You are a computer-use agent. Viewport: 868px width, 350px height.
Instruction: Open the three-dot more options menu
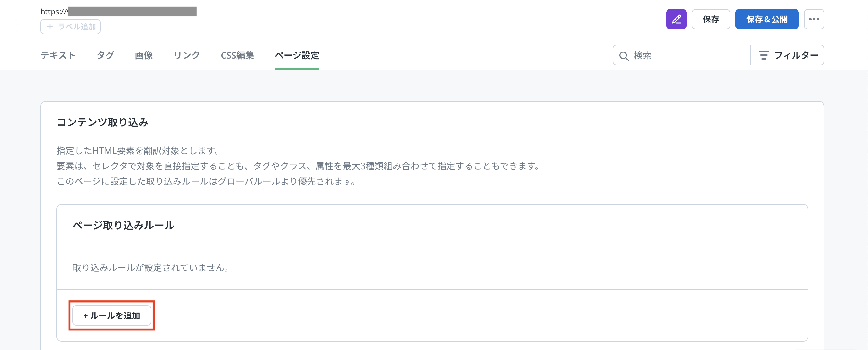tap(814, 19)
